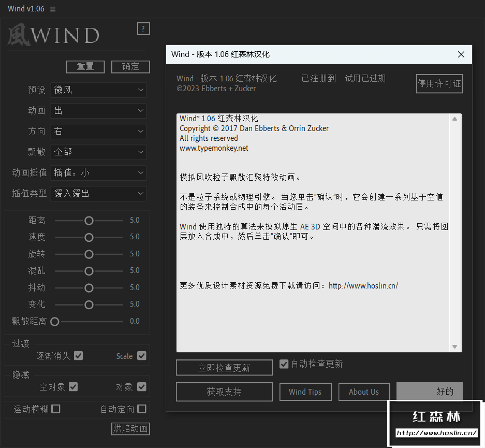Click the scroll up arrow in the info text box
Screen dimensions: 485x448
454,119
